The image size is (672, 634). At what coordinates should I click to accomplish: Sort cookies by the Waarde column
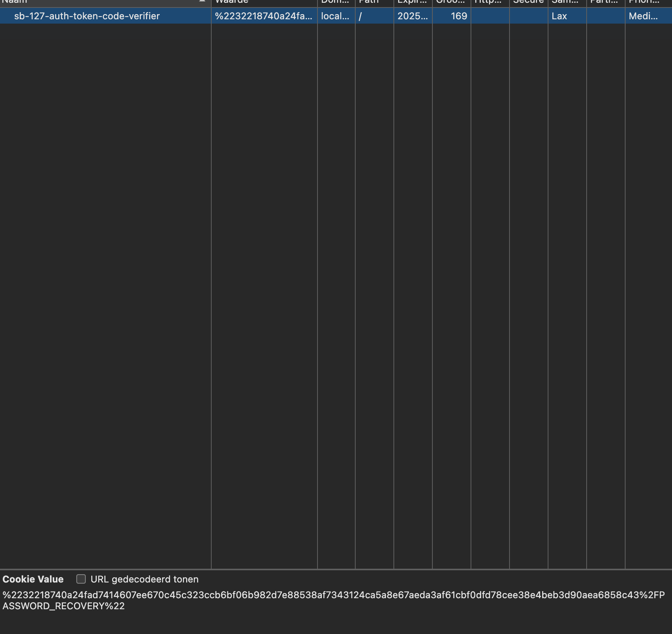tap(264, 2)
